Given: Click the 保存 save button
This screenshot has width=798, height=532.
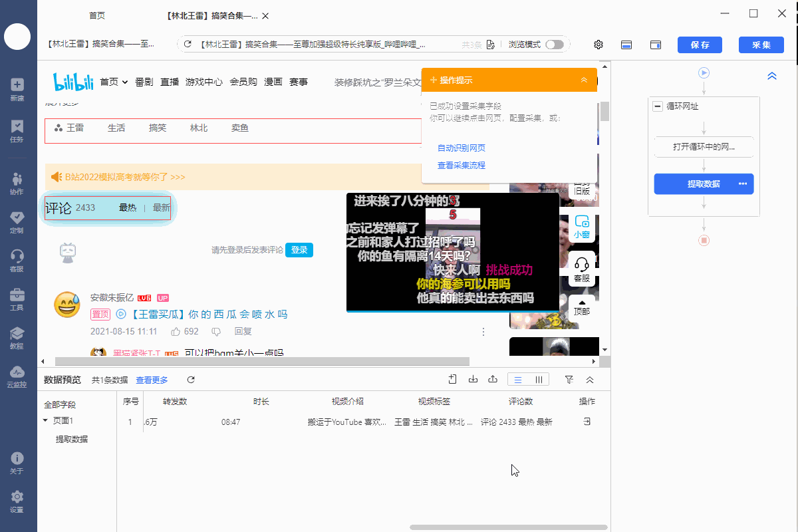Looking at the screenshot, I should (700, 45).
